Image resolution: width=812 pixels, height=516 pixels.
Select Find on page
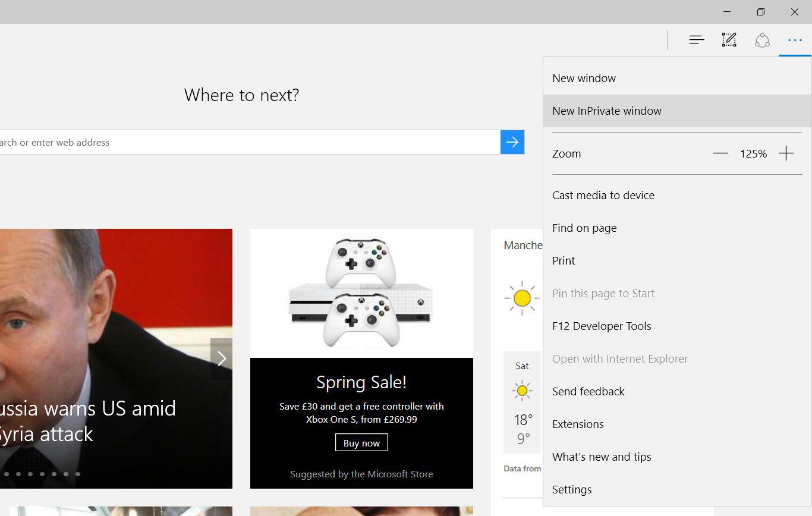click(677, 228)
